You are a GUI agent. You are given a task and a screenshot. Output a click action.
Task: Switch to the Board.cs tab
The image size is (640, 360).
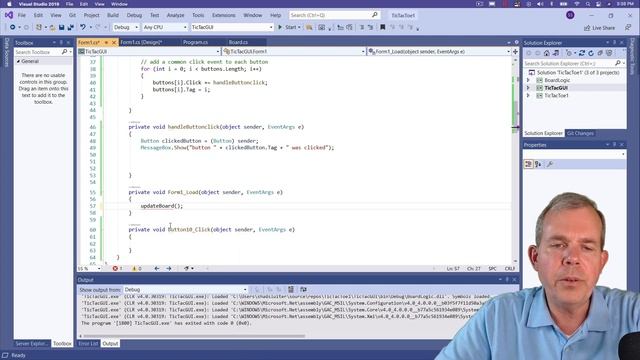(238, 42)
